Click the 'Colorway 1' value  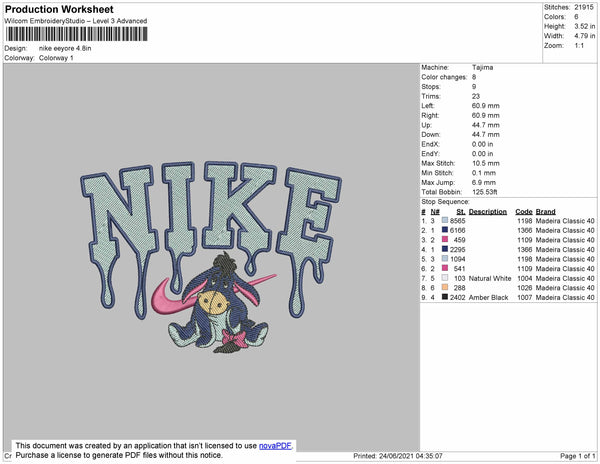(x=56, y=58)
